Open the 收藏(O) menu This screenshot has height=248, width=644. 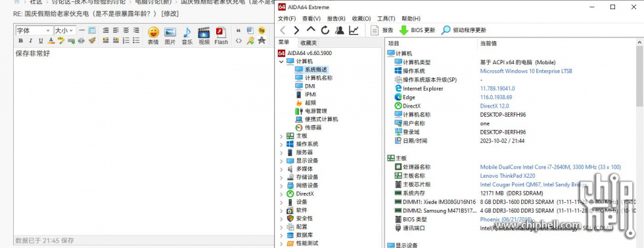point(361,18)
